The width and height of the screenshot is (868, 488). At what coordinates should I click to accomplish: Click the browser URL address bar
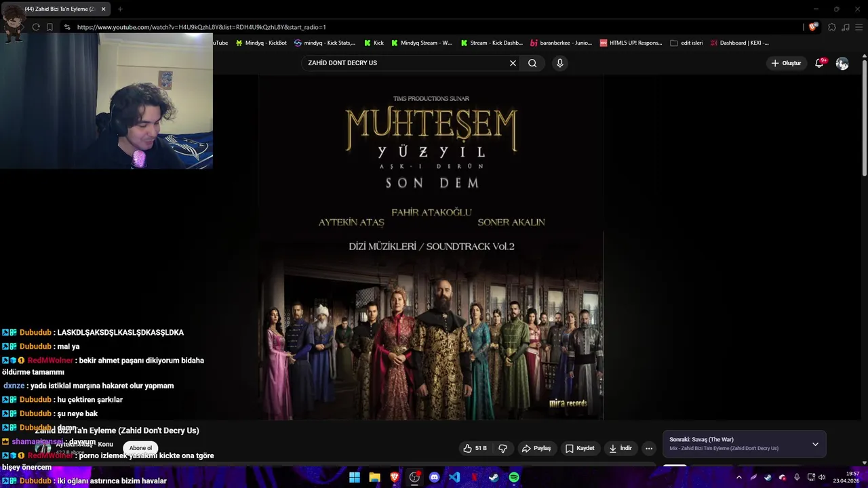click(x=434, y=27)
